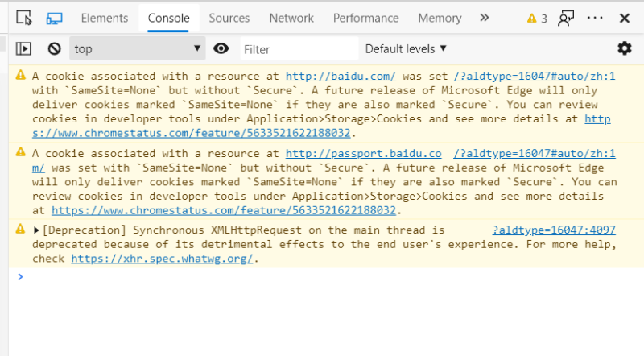The height and width of the screenshot is (356, 644).
Task: Open the send feedback icon
Action: coord(566,18)
